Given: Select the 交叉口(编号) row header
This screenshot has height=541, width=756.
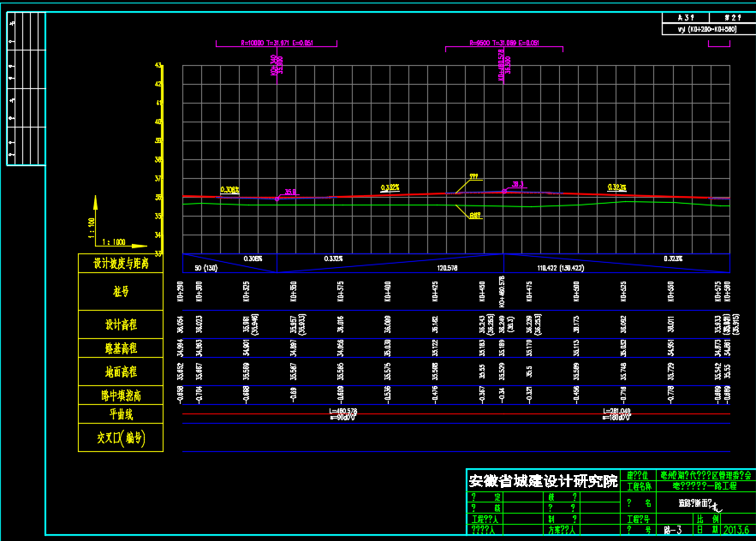Looking at the screenshot, I should tap(121, 438).
